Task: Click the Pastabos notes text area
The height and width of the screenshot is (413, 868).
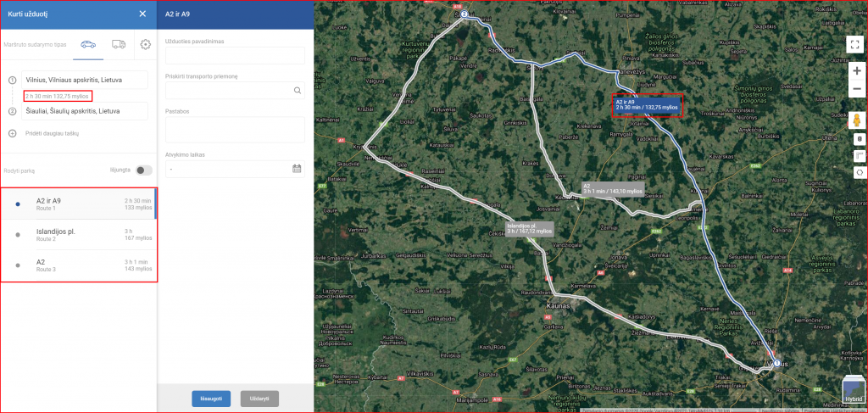Action: pyautogui.click(x=236, y=130)
